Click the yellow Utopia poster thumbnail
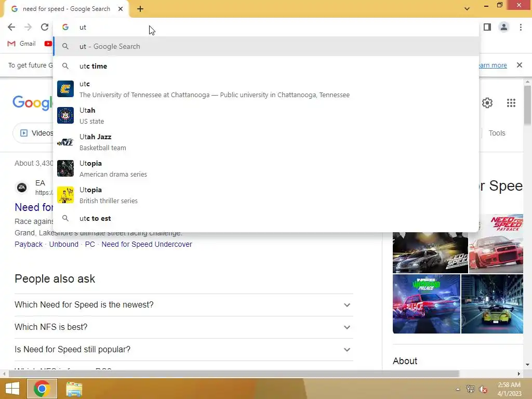The height and width of the screenshot is (399, 532). point(65,195)
